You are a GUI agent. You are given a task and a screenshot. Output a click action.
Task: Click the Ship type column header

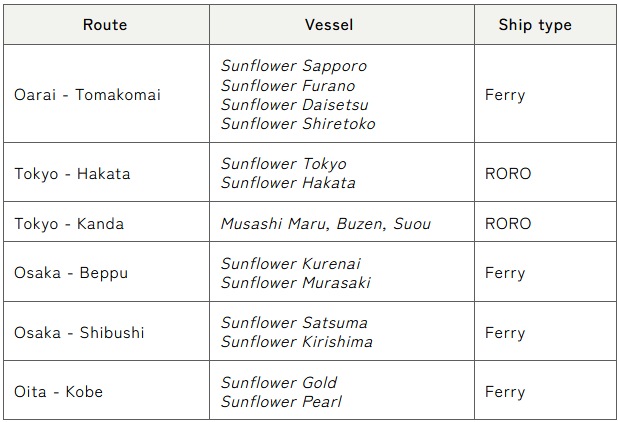[534, 25]
